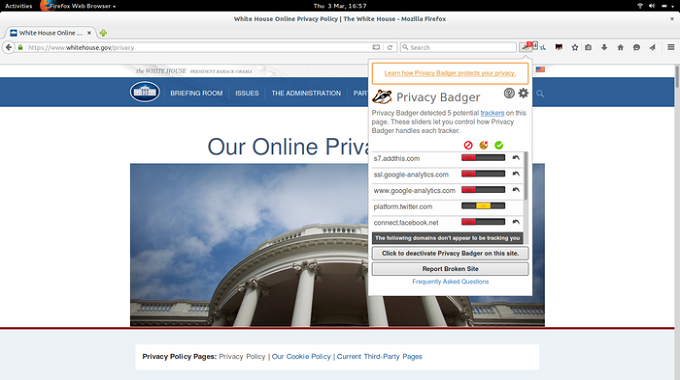
Task: Open Privacy Badger settings gear
Action: coord(523,93)
